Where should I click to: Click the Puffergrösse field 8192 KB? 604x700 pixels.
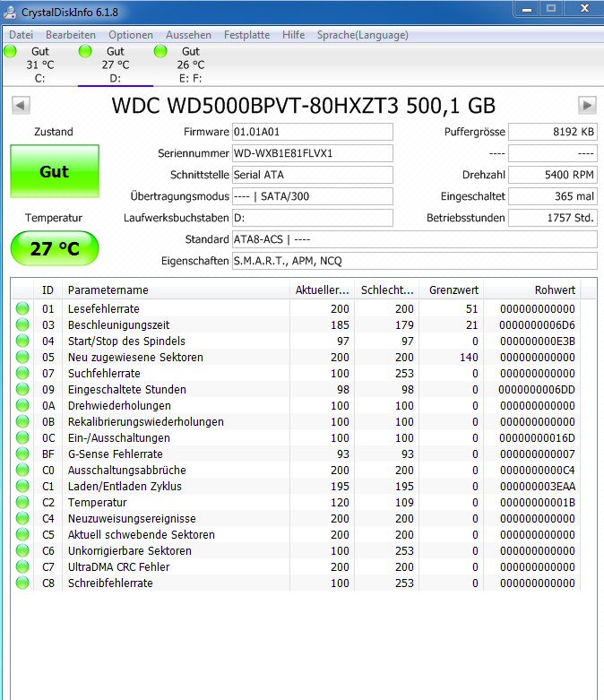point(553,132)
